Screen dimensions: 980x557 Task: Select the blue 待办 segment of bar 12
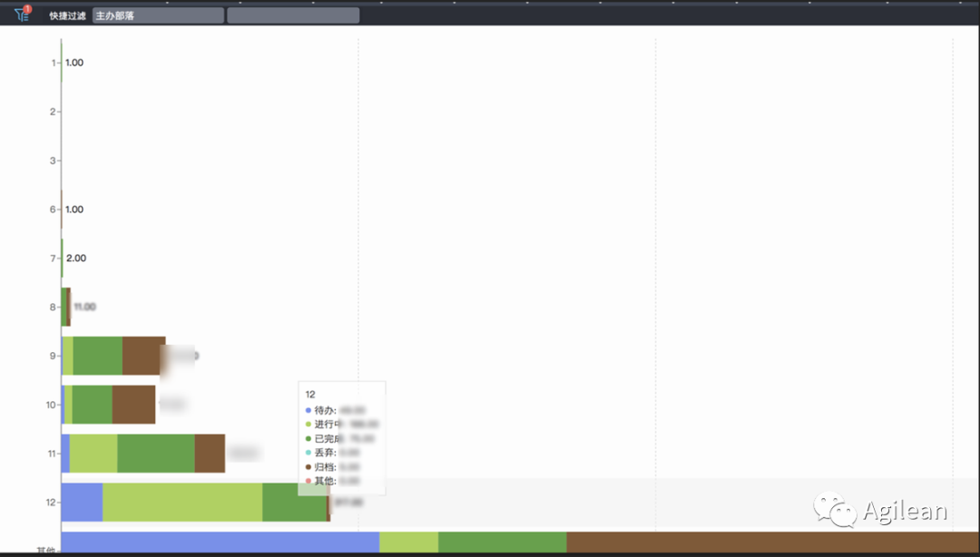point(82,502)
